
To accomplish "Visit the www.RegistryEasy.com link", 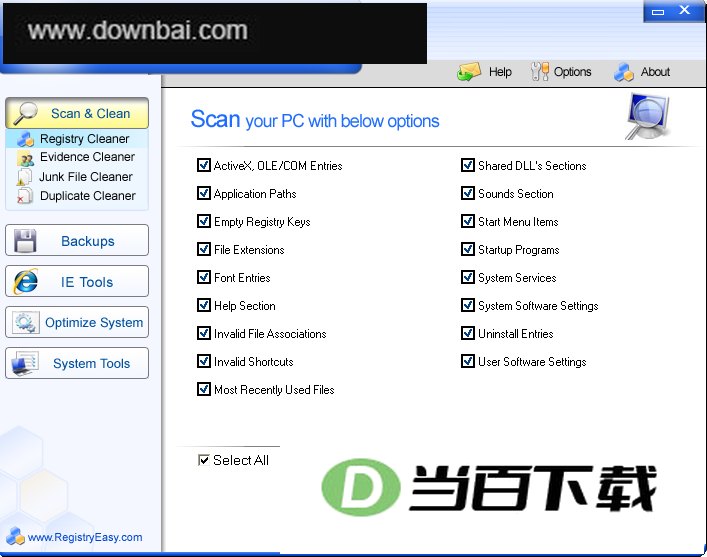I will [x=85, y=537].
